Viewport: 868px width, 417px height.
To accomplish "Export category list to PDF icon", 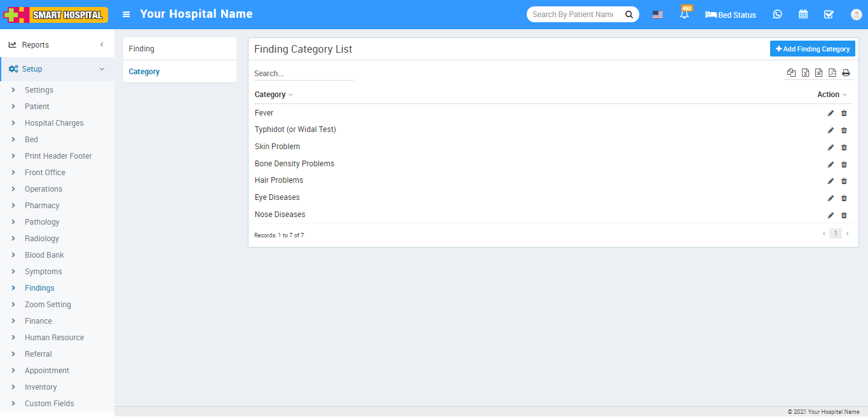I will click(832, 73).
